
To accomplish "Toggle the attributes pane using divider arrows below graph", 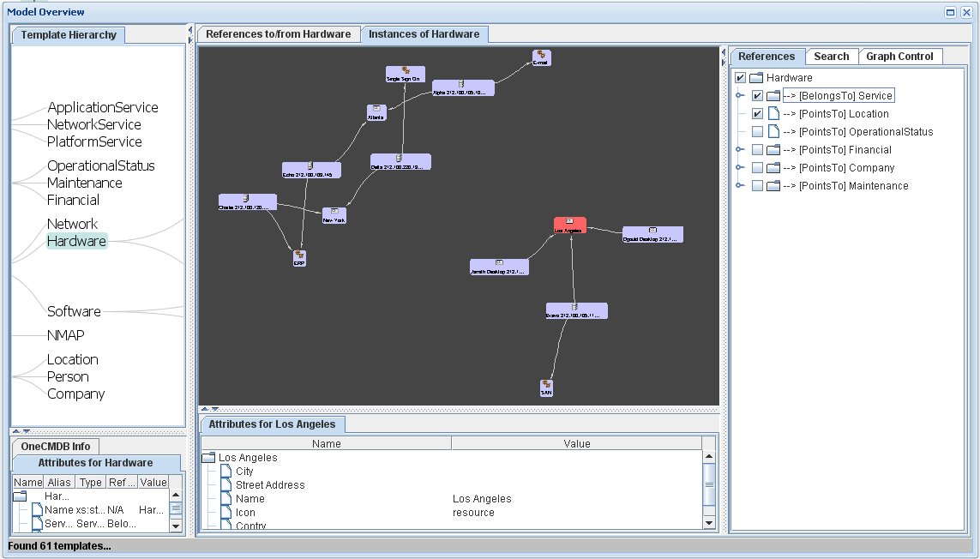I will 209,409.
